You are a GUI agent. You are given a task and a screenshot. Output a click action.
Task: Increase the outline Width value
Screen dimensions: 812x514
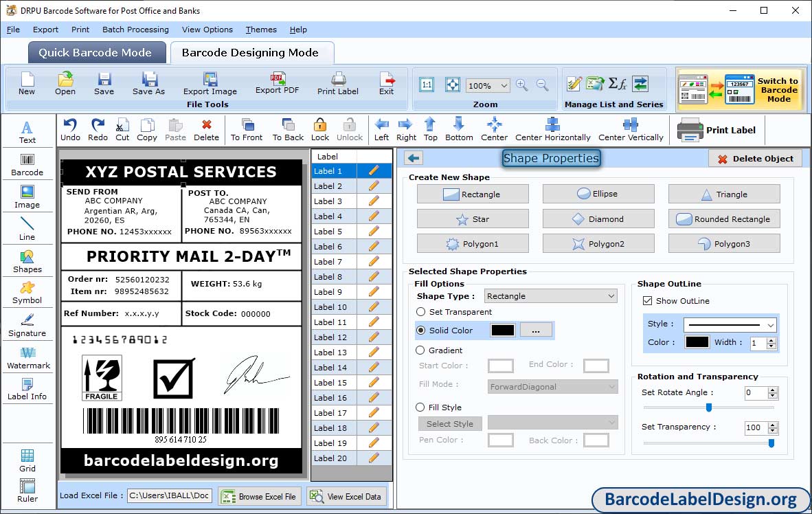pyautogui.click(x=771, y=340)
